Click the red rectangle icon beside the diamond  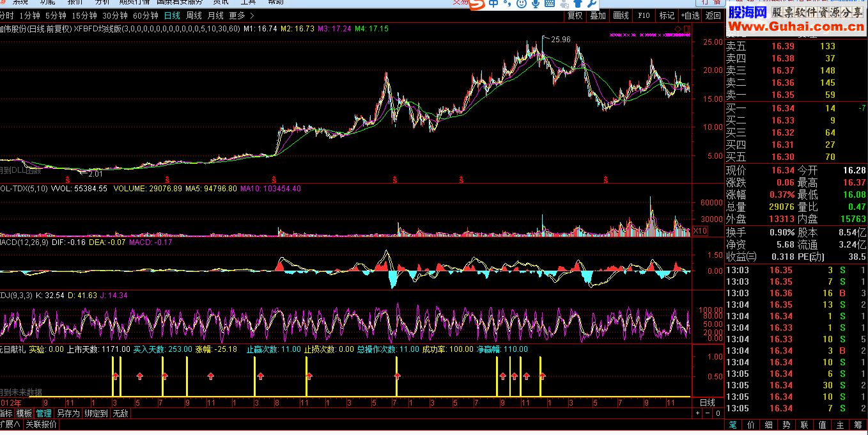tap(687, 28)
